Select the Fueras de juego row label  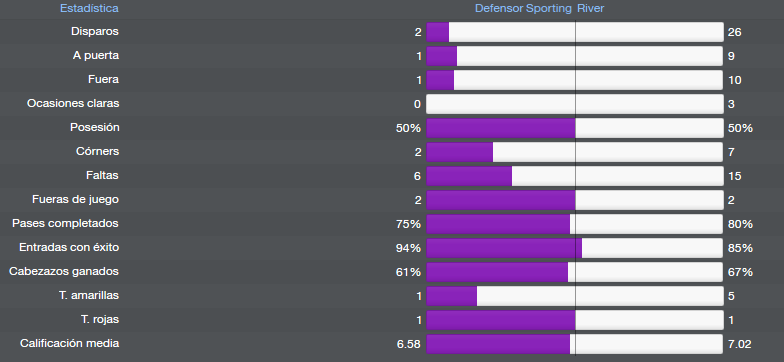(x=76, y=200)
